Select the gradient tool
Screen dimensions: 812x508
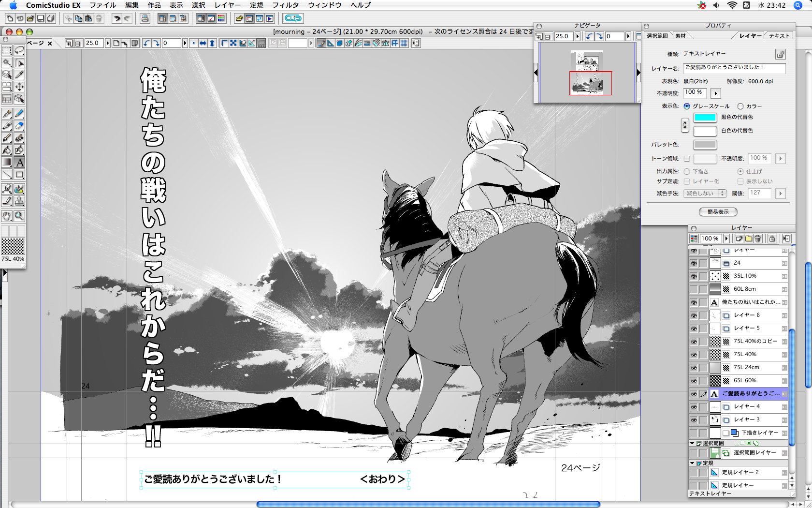[7, 163]
